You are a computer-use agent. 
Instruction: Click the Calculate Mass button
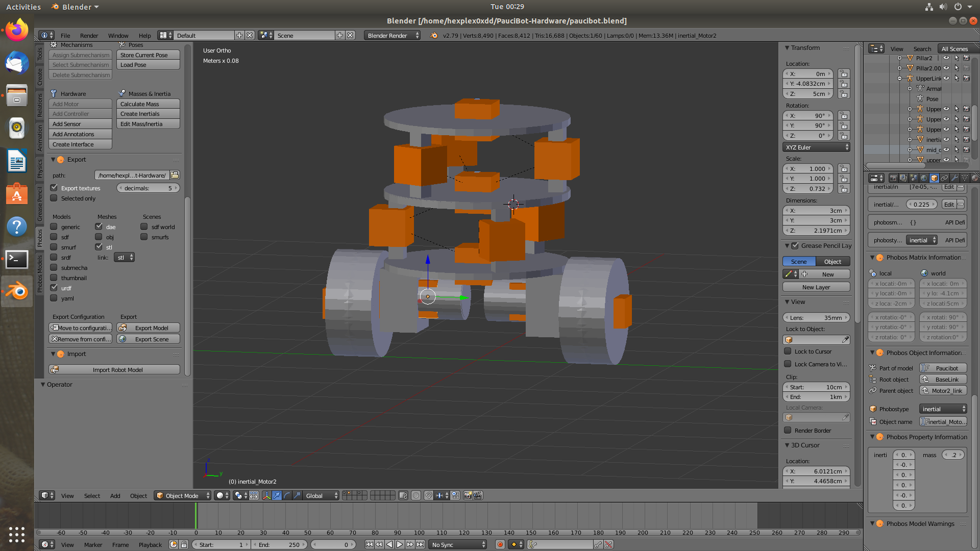click(148, 104)
